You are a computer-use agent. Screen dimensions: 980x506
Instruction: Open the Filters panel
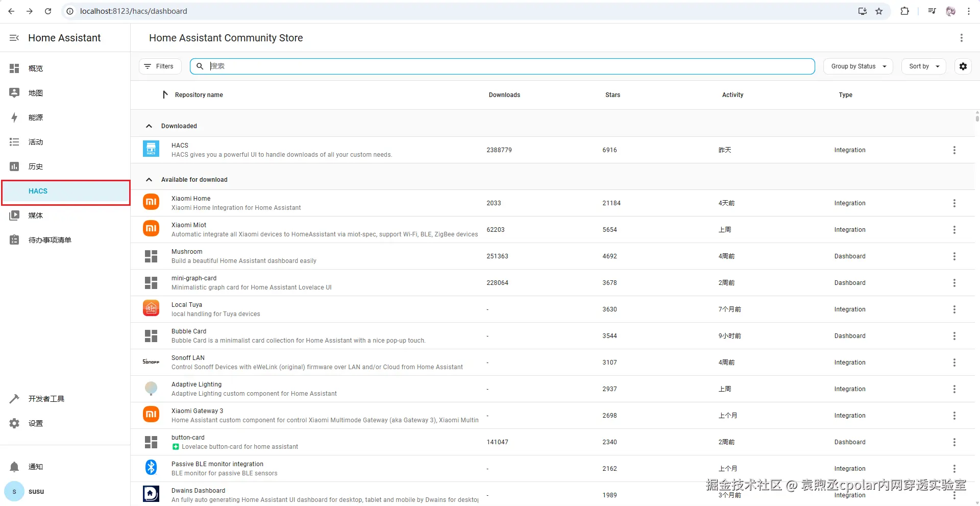click(x=160, y=66)
